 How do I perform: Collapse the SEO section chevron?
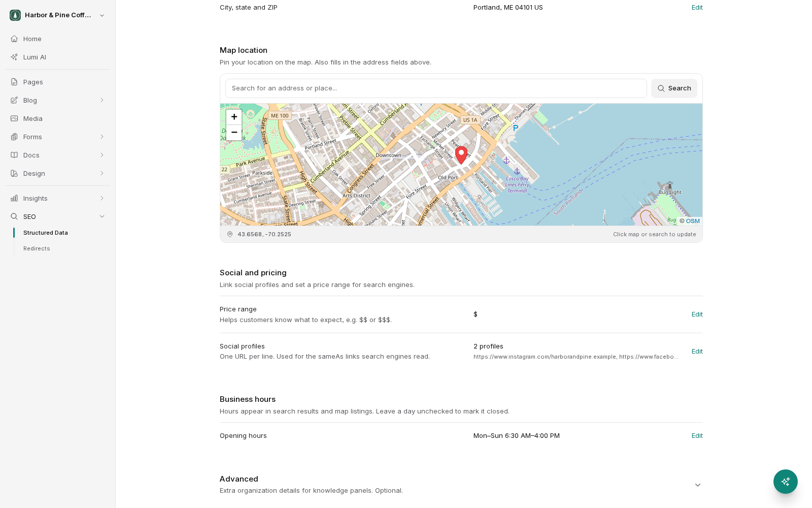102,216
